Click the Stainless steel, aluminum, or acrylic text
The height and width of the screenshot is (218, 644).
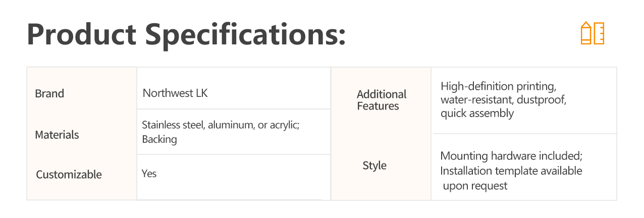pyautogui.click(x=221, y=125)
